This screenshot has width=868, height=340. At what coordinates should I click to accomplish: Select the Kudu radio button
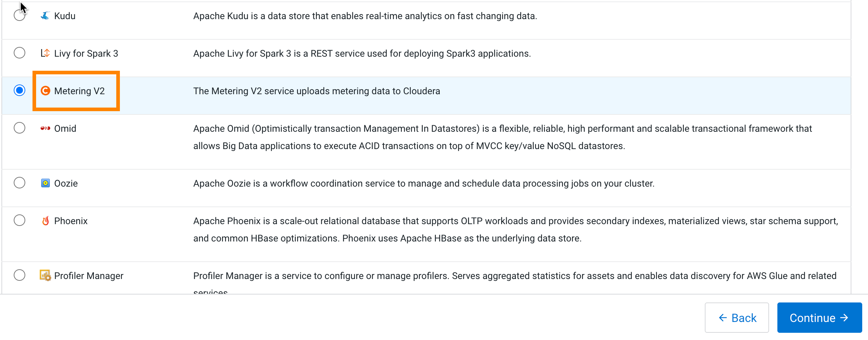19,15
